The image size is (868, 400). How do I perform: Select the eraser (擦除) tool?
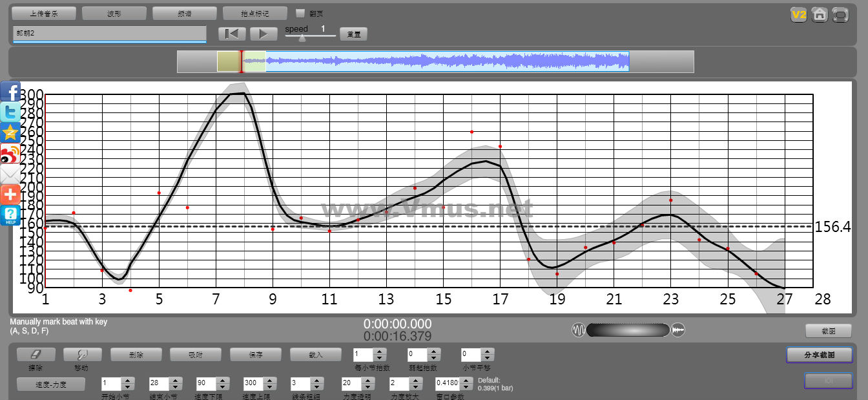tap(36, 354)
